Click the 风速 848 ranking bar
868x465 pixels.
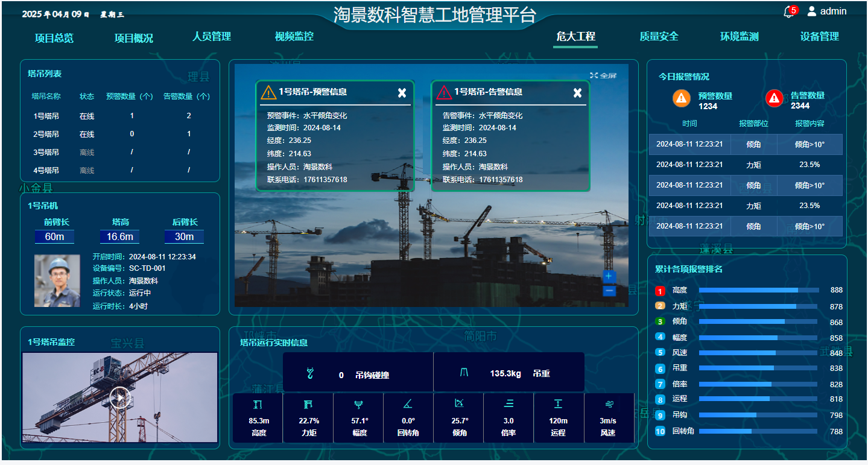tap(759, 353)
